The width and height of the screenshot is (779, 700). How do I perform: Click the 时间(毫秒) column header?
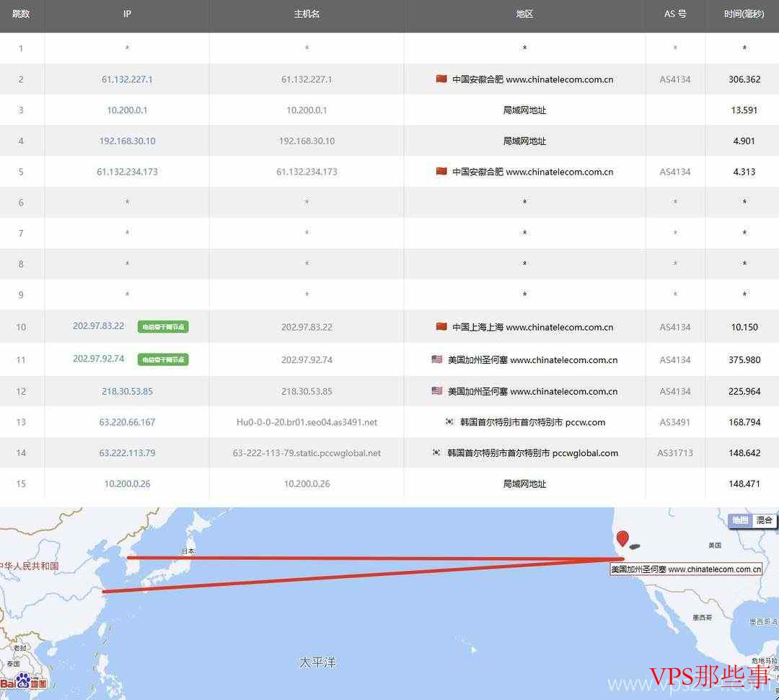coord(744,14)
